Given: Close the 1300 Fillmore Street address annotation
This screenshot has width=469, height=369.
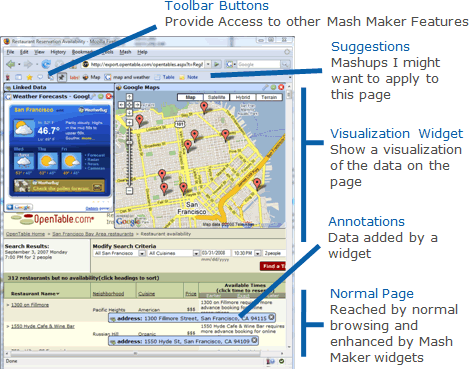Looking at the screenshot, I should (x=271, y=317).
